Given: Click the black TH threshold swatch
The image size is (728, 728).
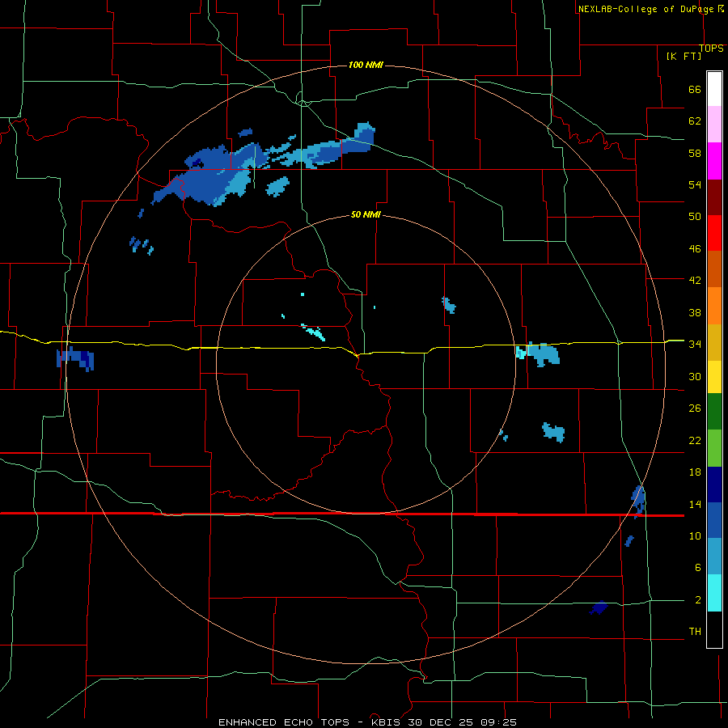Looking at the screenshot, I should pos(714,629).
